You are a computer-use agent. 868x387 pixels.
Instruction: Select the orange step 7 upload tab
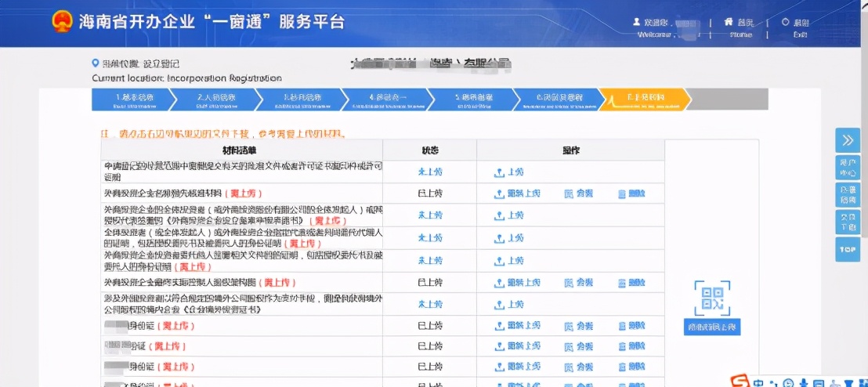pos(645,99)
